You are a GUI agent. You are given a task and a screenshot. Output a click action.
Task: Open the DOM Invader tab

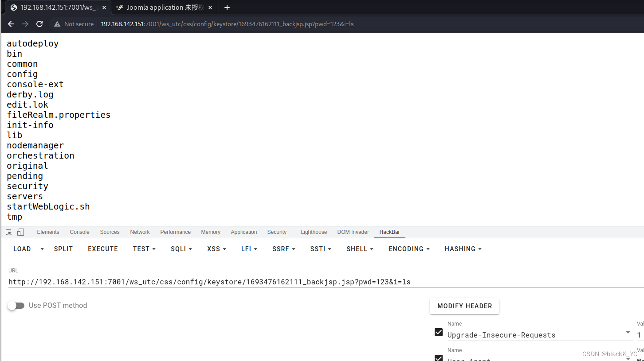coord(353,232)
